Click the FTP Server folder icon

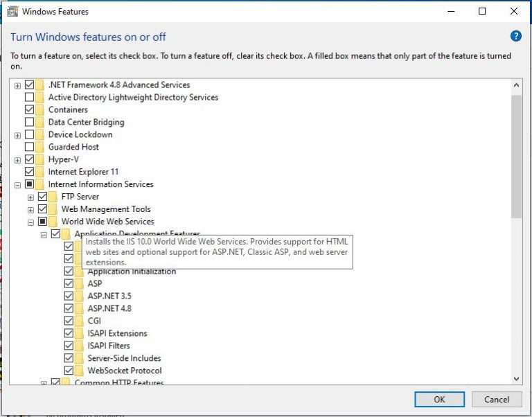coord(53,197)
